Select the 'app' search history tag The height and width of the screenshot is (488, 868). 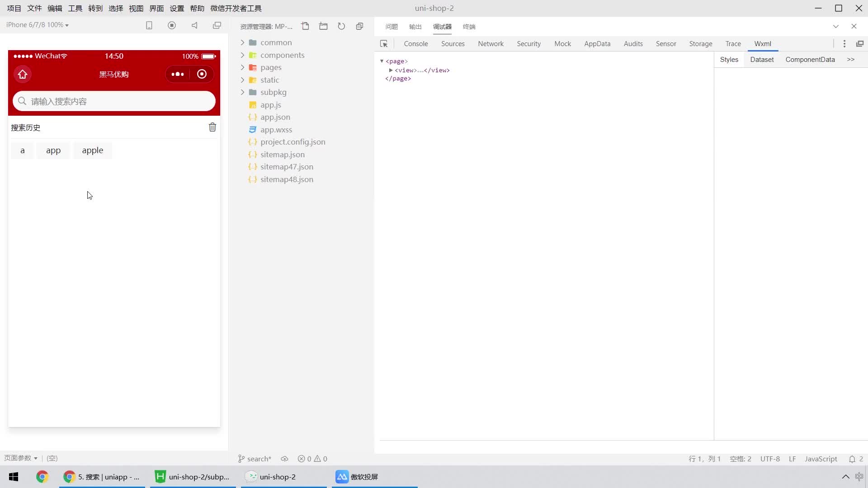53,150
